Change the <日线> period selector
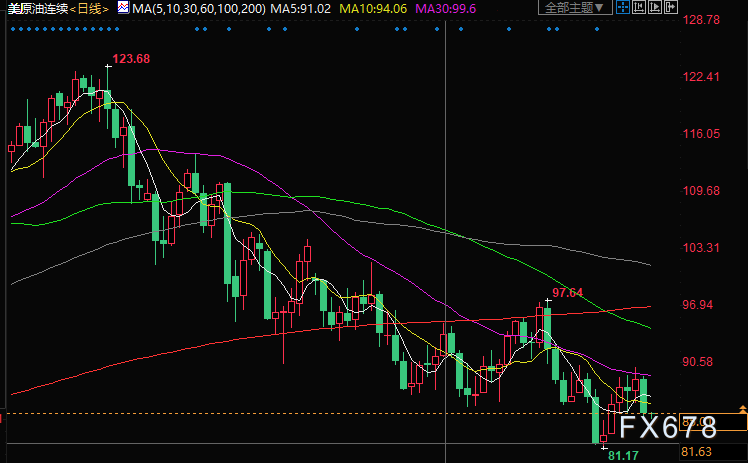 point(89,9)
